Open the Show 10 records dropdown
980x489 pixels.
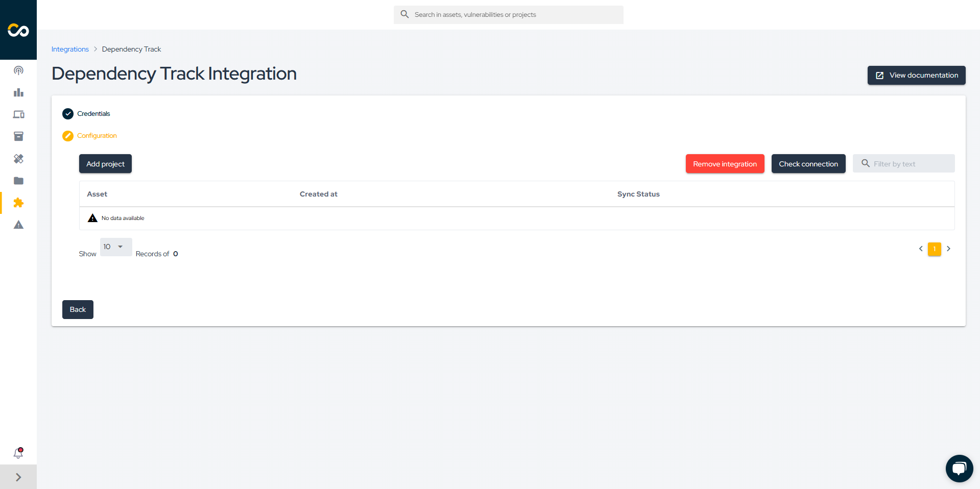pos(116,247)
